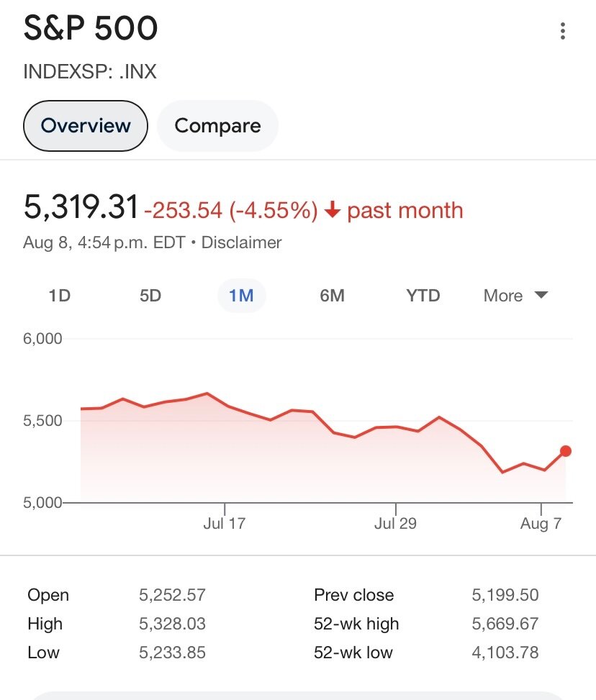
Task: Click the red endpoint dot on chart
Action: click(566, 451)
